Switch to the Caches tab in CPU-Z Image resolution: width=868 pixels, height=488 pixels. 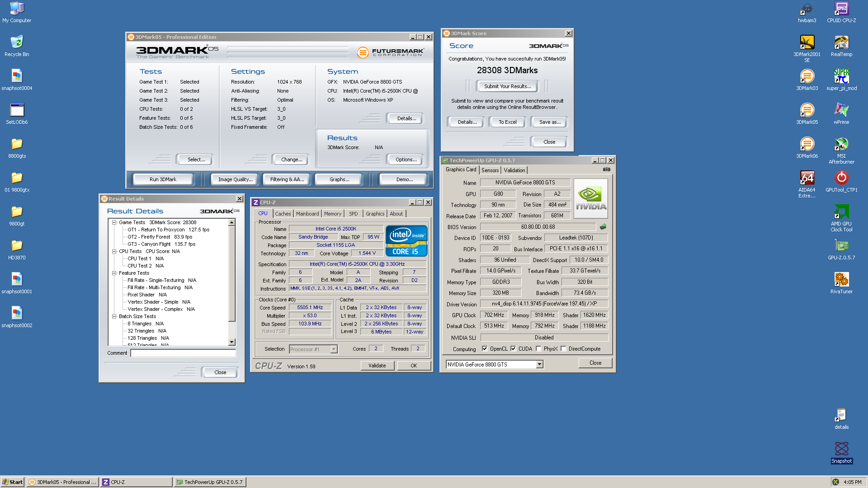283,214
